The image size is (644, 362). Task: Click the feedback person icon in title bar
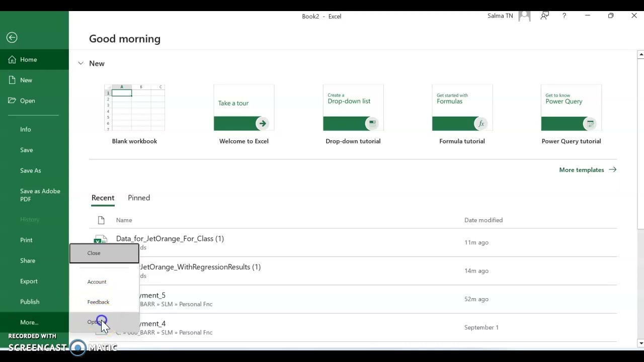[544, 16]
